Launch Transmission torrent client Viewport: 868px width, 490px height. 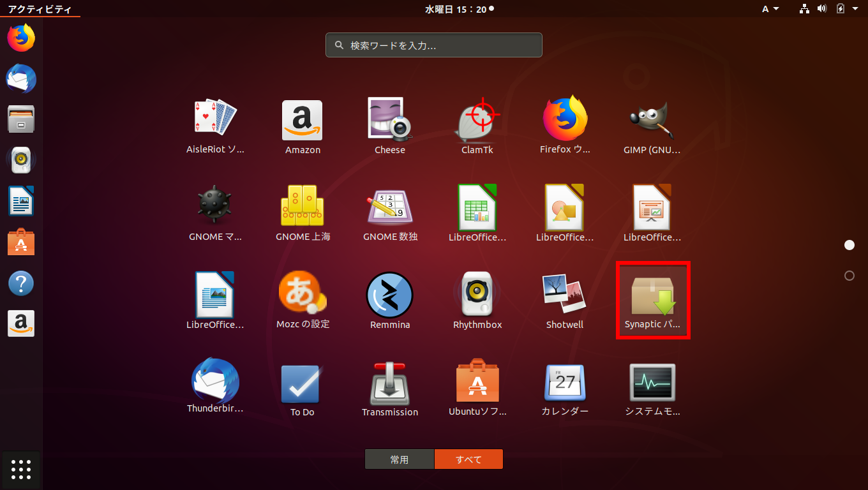(x=389, y=388)
